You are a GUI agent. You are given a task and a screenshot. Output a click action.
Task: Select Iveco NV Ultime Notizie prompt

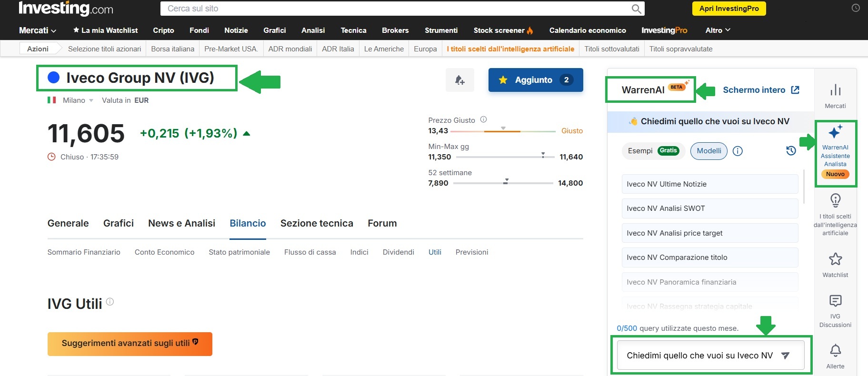[710, 184]
